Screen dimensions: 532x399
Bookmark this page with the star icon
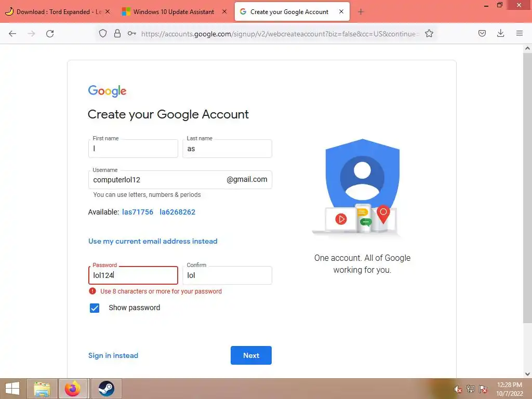pos(429,33)
